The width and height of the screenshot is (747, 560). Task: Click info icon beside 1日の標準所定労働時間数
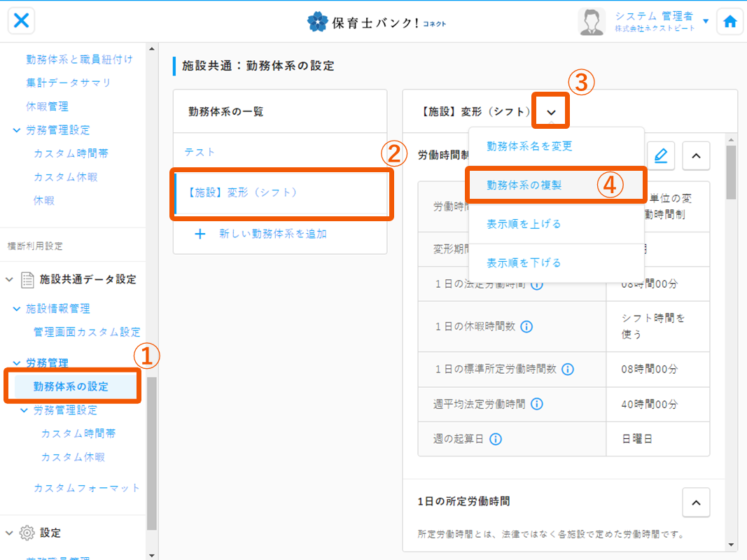[568, 370]
